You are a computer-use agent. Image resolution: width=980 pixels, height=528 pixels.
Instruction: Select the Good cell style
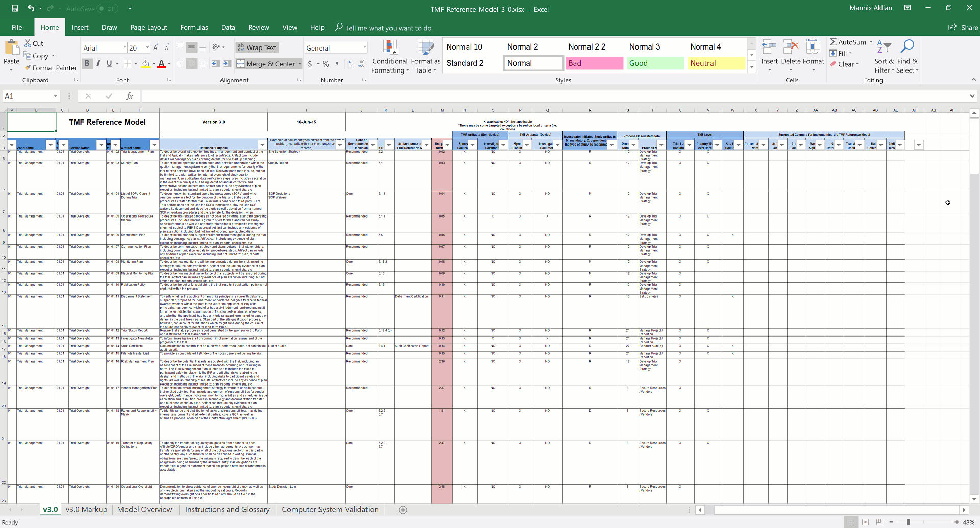click(655, 63)
